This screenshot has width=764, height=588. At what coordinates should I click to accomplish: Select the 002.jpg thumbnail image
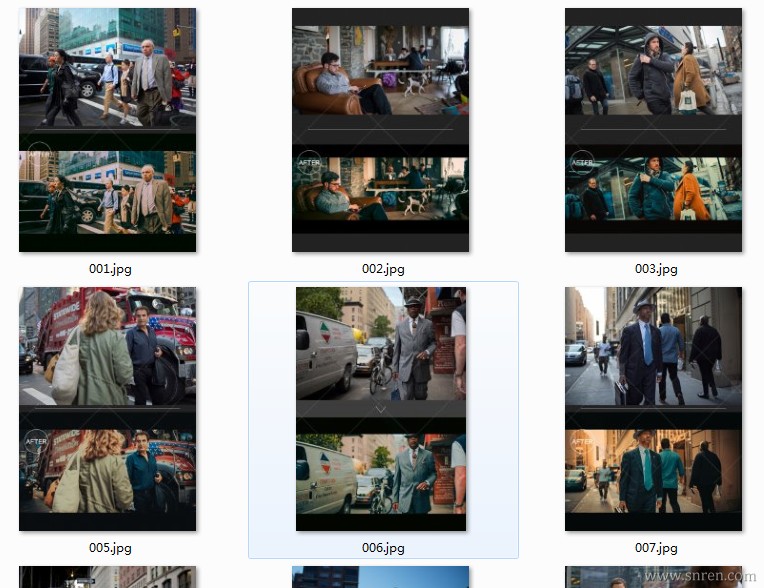point(381,130)
